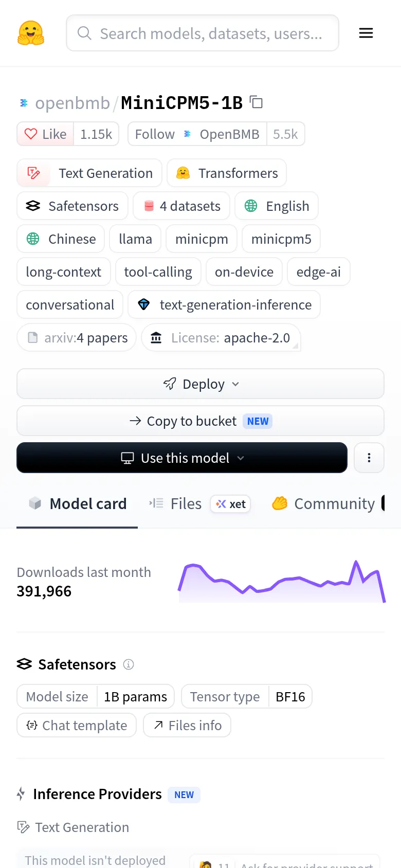The image size is (401, 868).
Task: Click the openbmb organization avatar icon
Action: pos(24,103)
